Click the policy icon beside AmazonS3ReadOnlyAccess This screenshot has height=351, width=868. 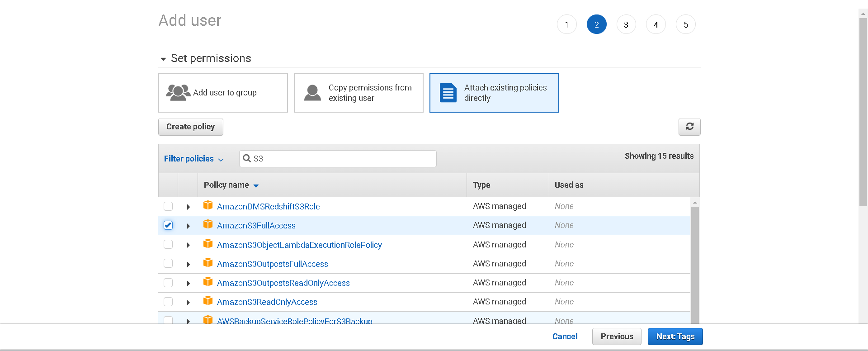(208, 301)
